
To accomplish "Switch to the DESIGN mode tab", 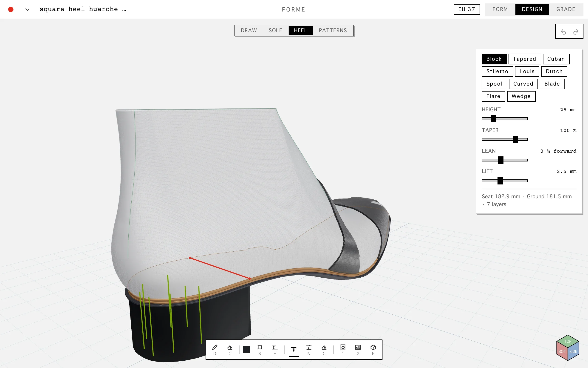I will [532, 9].
